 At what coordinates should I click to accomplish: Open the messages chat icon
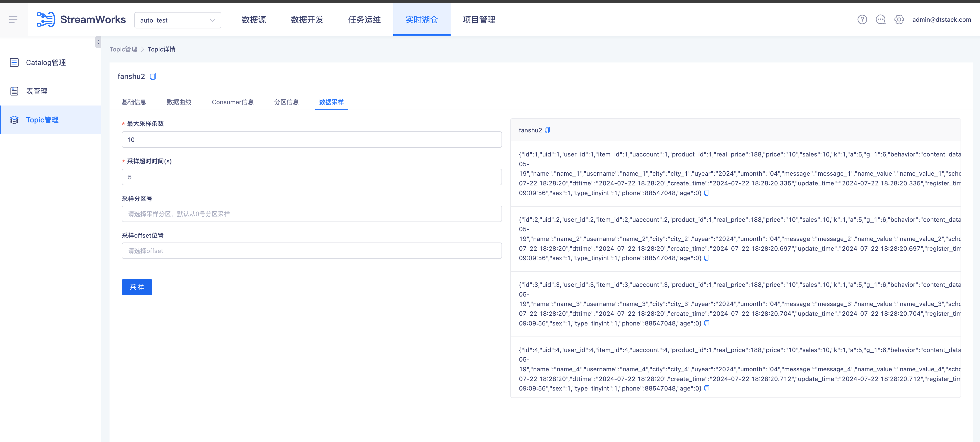(880, 19)
